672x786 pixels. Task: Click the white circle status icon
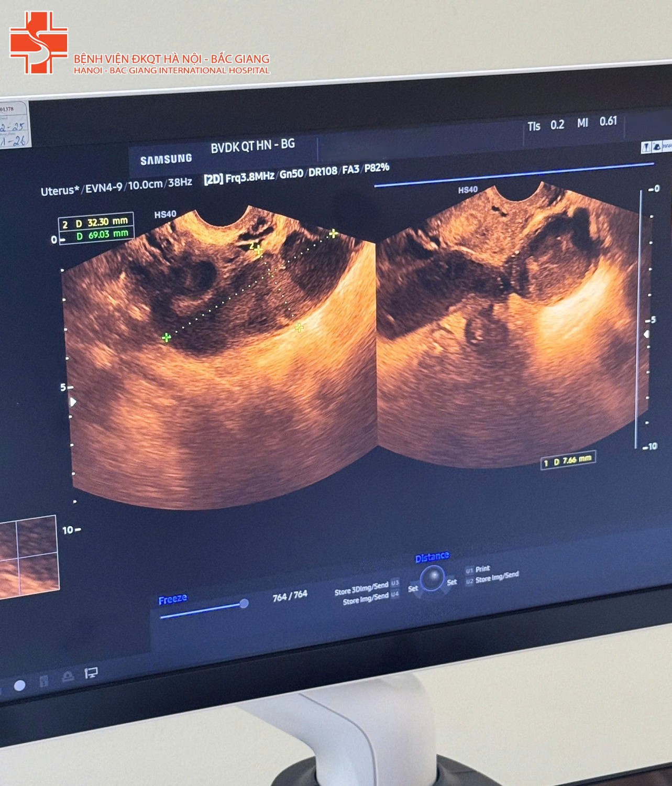(x=20, y=685)
